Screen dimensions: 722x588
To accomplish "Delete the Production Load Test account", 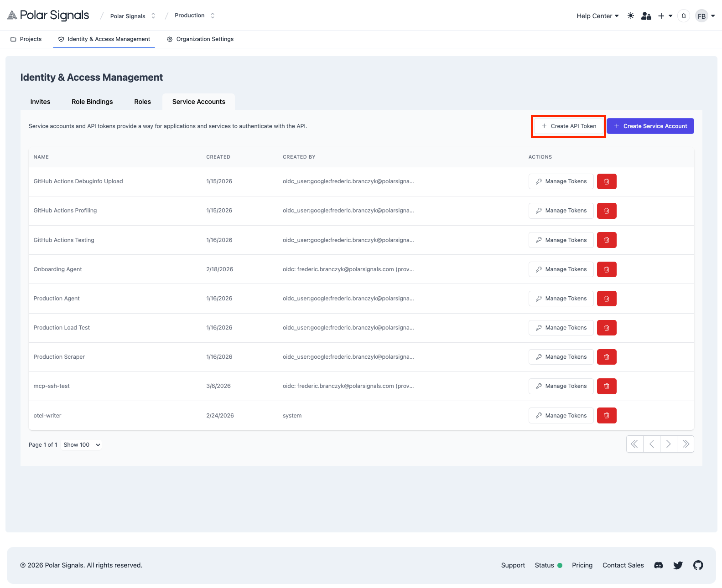I will [x=607, y=328].
